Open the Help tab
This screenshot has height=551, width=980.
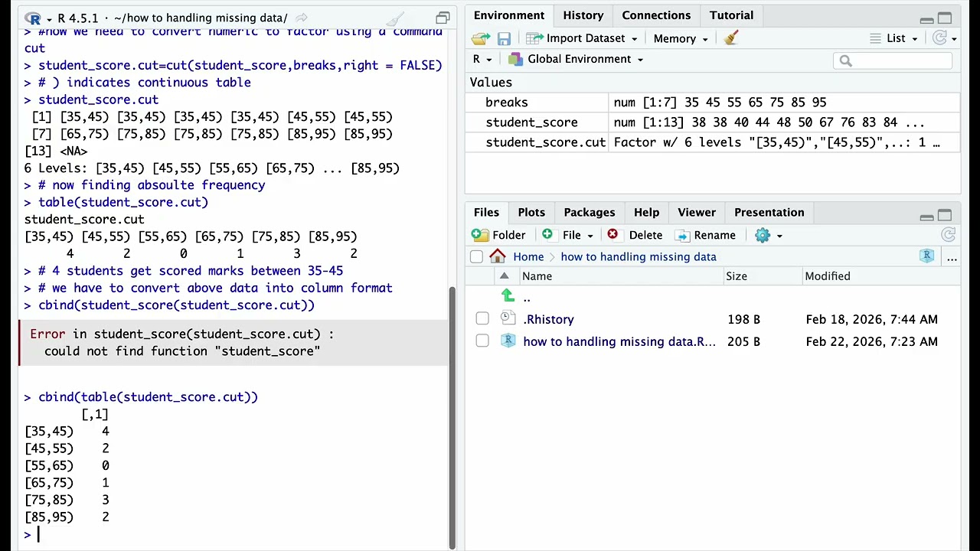pos(646,212)
